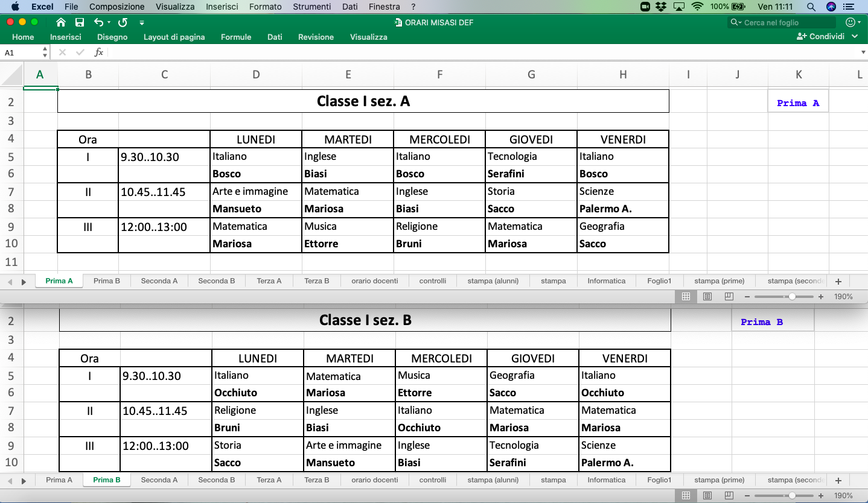Click the fx insert function icon
The height and width of the screenshot is (503, 868).
[98, 52]
